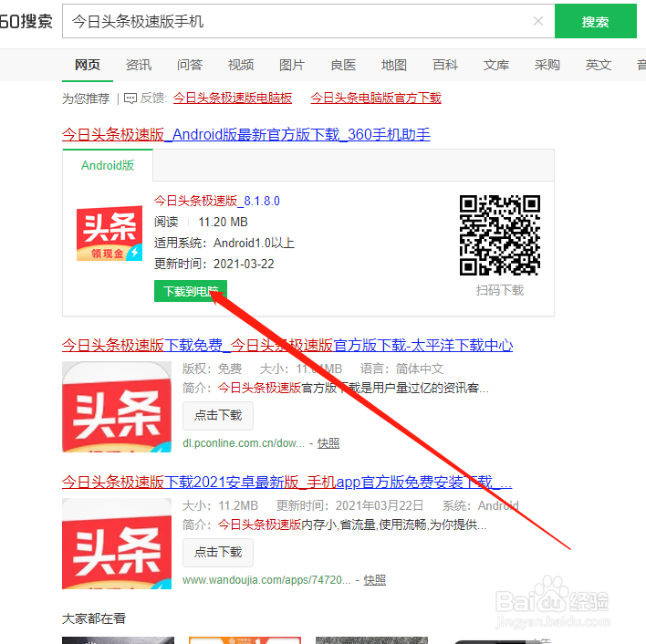Click the 下载到电脑 button
Screen dimensions: 646x644
(x=191, y=291)
